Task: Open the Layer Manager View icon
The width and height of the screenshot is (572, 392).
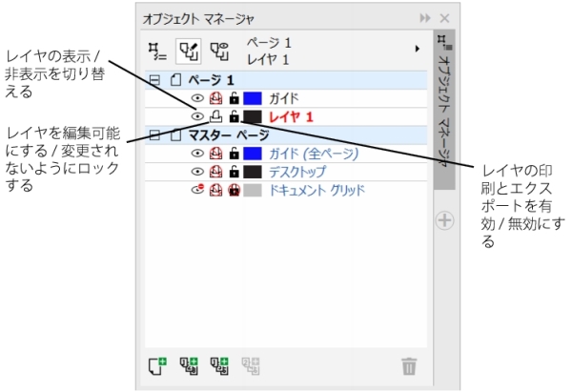Action: coord(218,48)
